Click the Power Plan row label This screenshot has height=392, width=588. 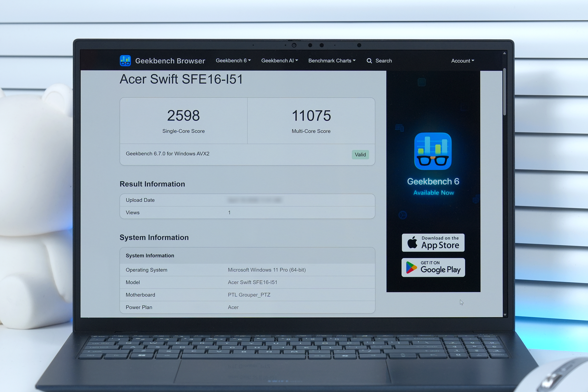coord(139,307)
